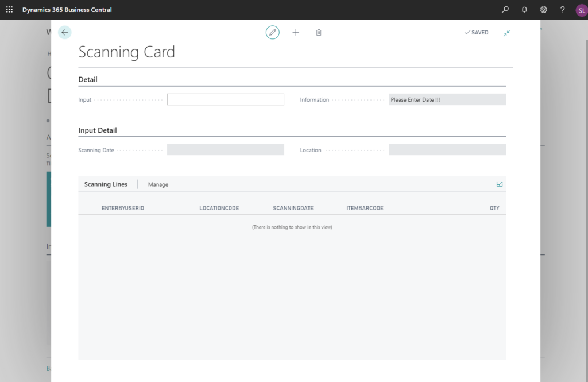
Task: Open the app launcher grid icon
Action: (x=9, y=9)
